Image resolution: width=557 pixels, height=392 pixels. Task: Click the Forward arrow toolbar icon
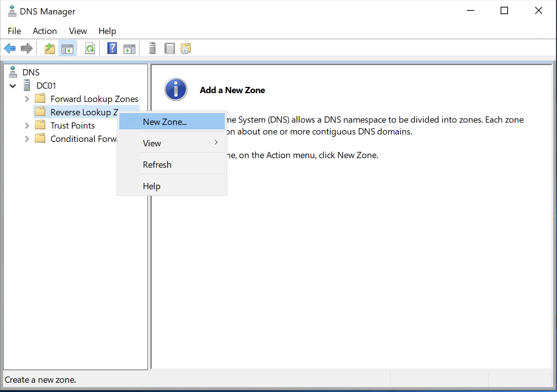tap(27, 49)
